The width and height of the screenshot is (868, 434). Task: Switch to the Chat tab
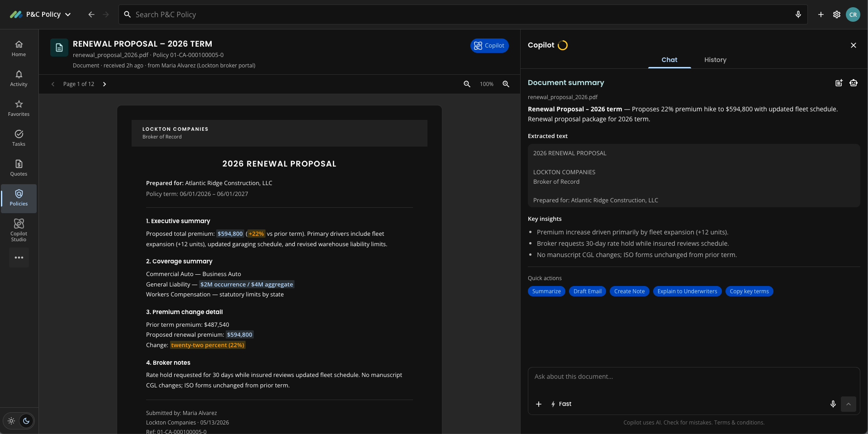tap(669, 60)
